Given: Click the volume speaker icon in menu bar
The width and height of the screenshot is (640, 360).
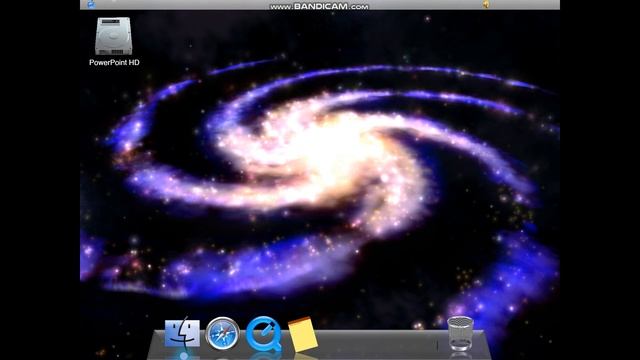Looking at the screenshot, I should 486,4.
